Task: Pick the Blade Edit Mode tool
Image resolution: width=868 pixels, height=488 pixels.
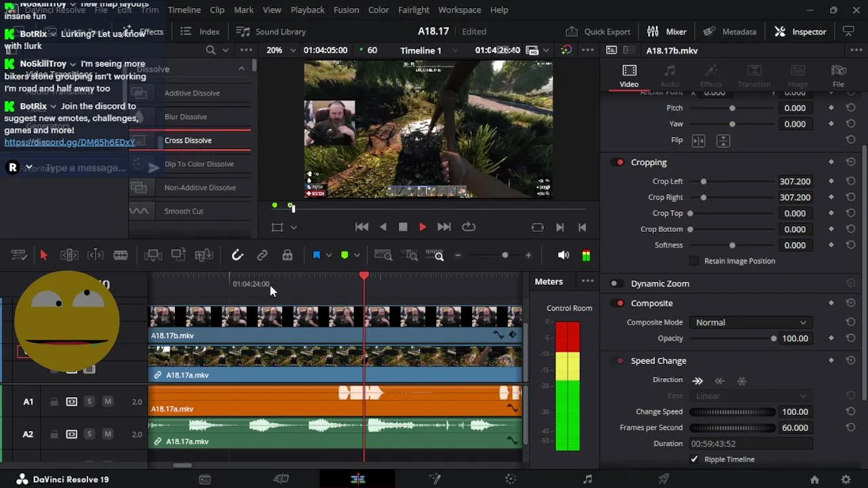Action: pyautogui.click(x=121, y=255)
